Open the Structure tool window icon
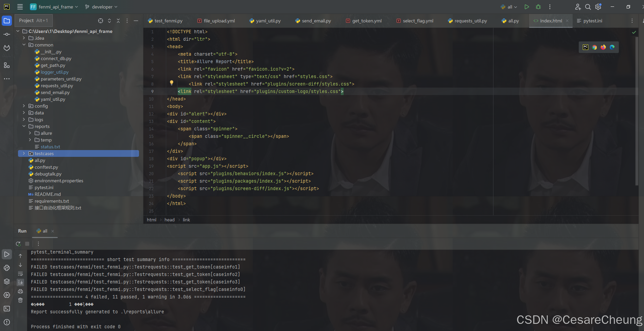 7,65
